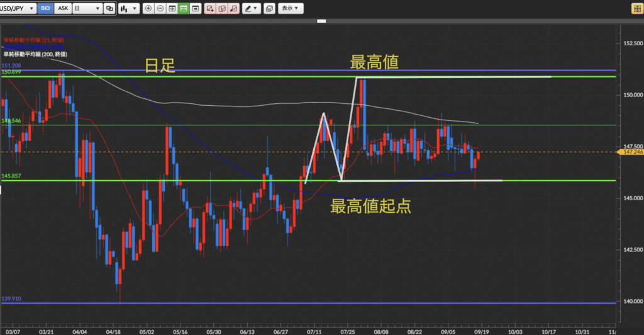Click the small white handle below the toolbar

coord(321,21)
